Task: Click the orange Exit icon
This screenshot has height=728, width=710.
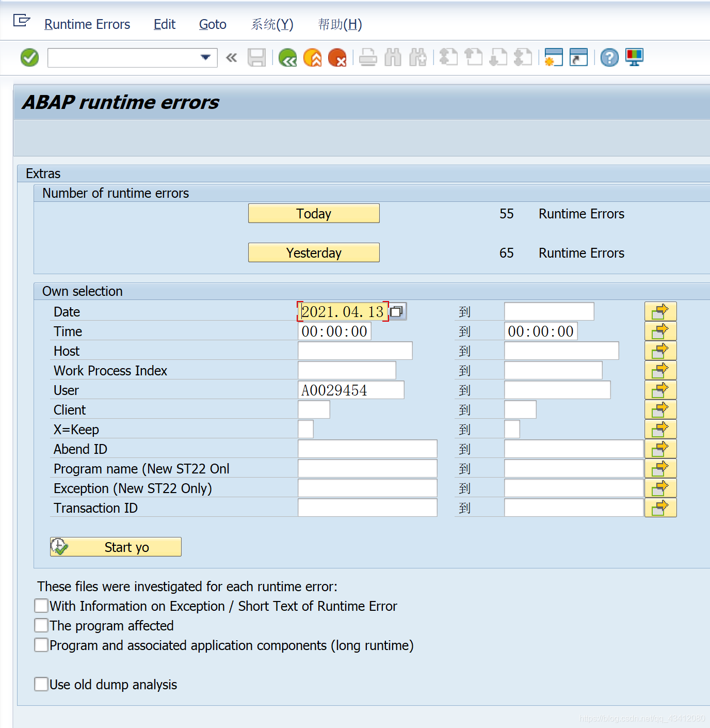Action: [x=312, y=57]
